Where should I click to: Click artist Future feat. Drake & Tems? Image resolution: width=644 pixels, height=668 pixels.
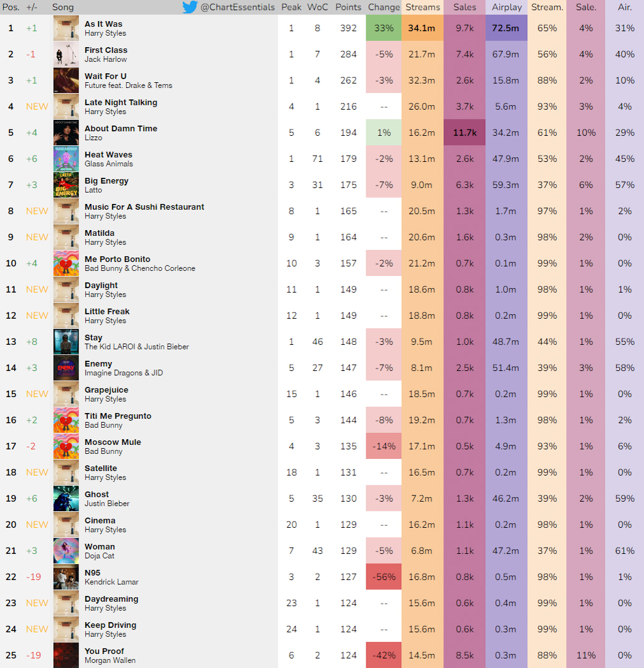tap(129, 85)
